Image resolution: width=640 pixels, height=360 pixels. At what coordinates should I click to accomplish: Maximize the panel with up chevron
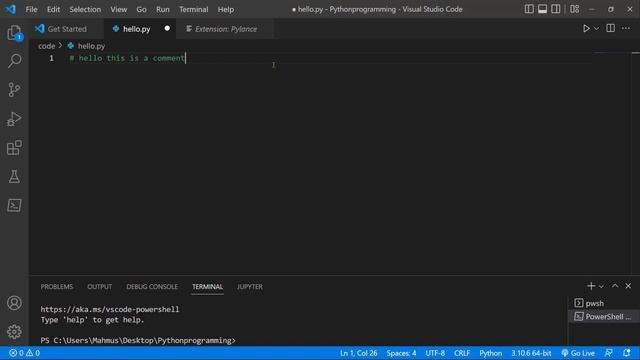(615, 286)
